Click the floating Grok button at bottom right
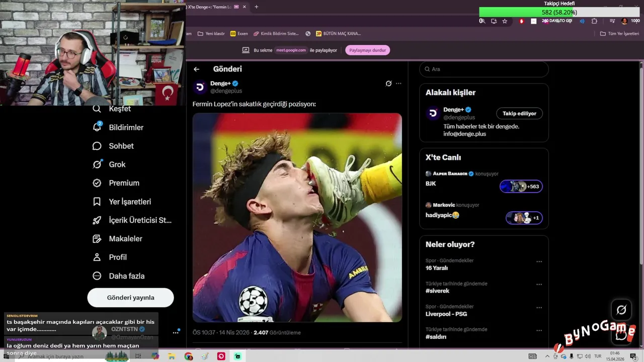The width and height of the screenshot is (644, 362). 621,310
